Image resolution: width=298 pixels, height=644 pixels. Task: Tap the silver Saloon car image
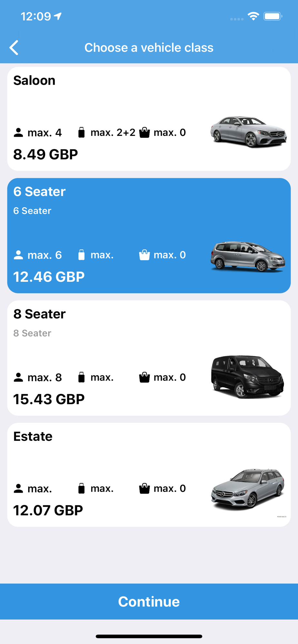[x=248, y=132]
